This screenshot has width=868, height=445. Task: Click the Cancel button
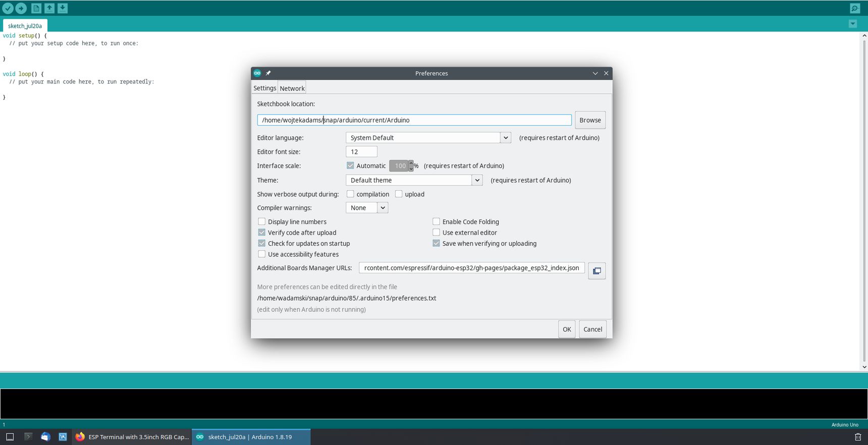pos(592,329)
